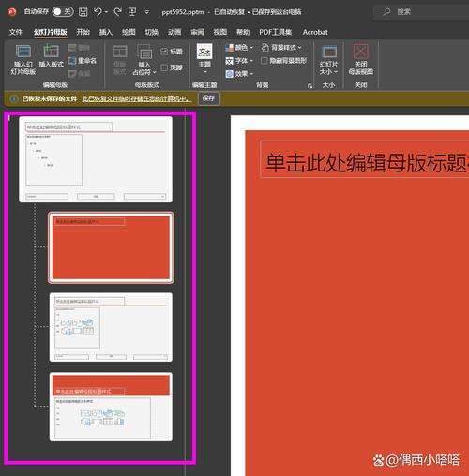Open the Insert ribbon tab
The image size is (469, 476).
[x=106, y=32]
